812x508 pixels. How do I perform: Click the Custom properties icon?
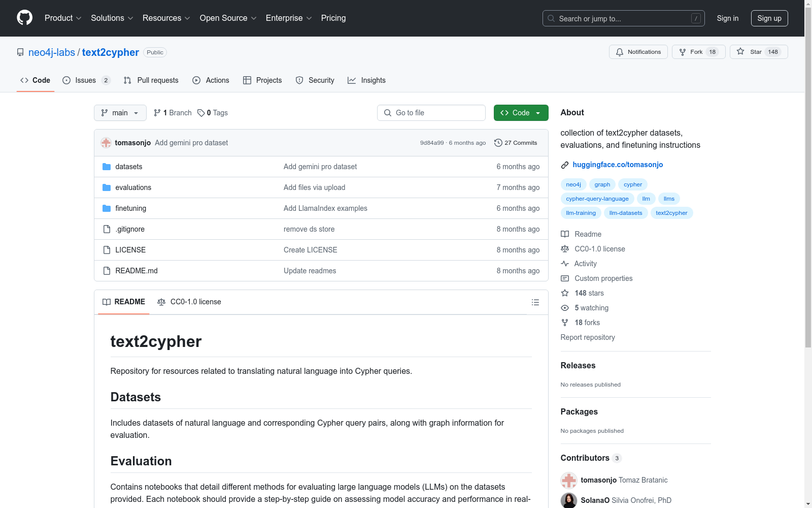(565, 278)
